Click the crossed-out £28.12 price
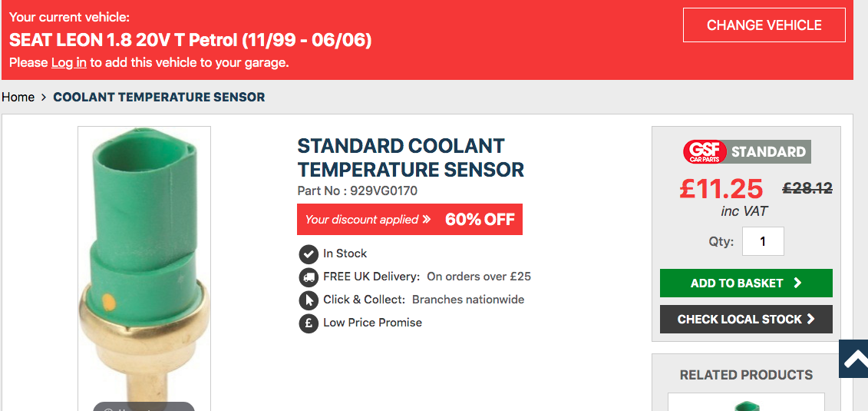The width and height of the screenshot is (868, 411). [807, 188]
